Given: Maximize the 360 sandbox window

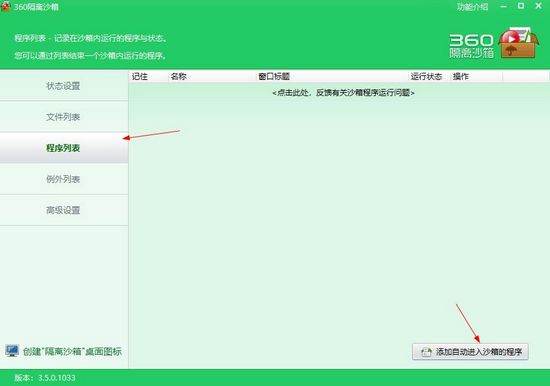Looking at the screenshot, I should [521, 6].
